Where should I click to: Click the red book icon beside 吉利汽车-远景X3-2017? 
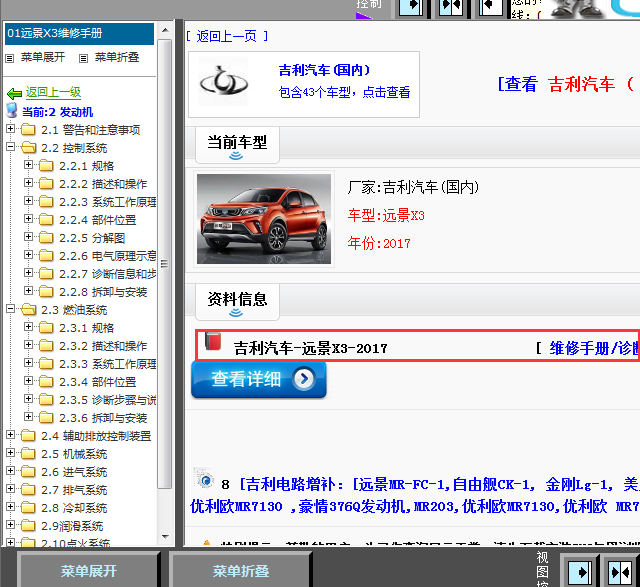click(213, 342)
